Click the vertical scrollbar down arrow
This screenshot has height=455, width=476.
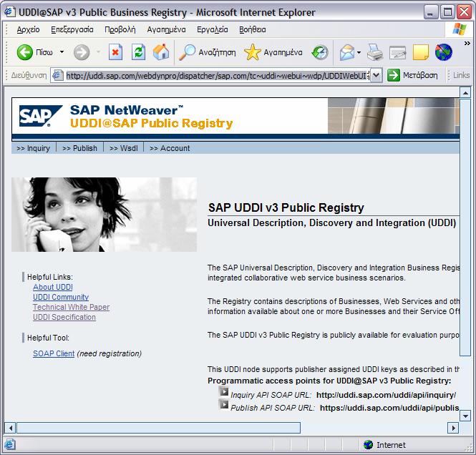pyautogui.click(x=465, y=415)
